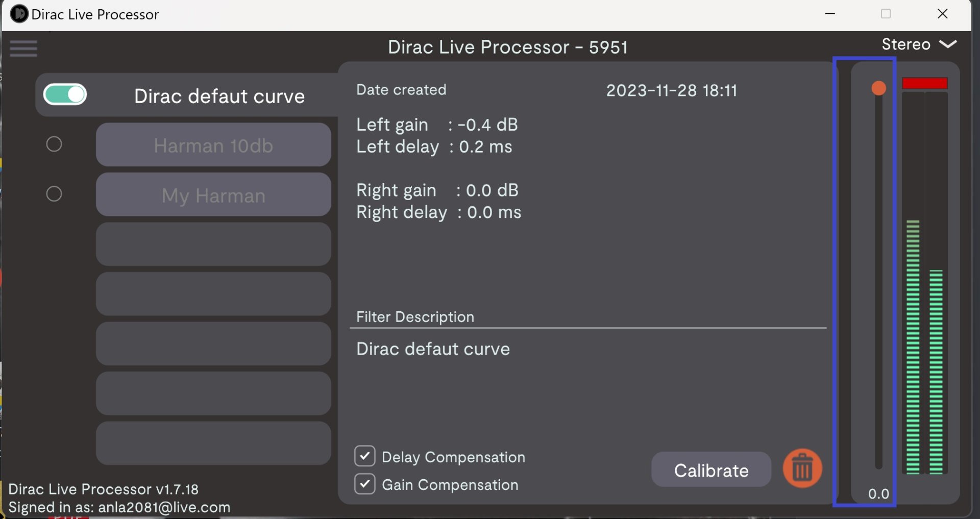The image size is (980, 519).
Task: Select the My Harman radio button
Action: click(x=54, y=194)
